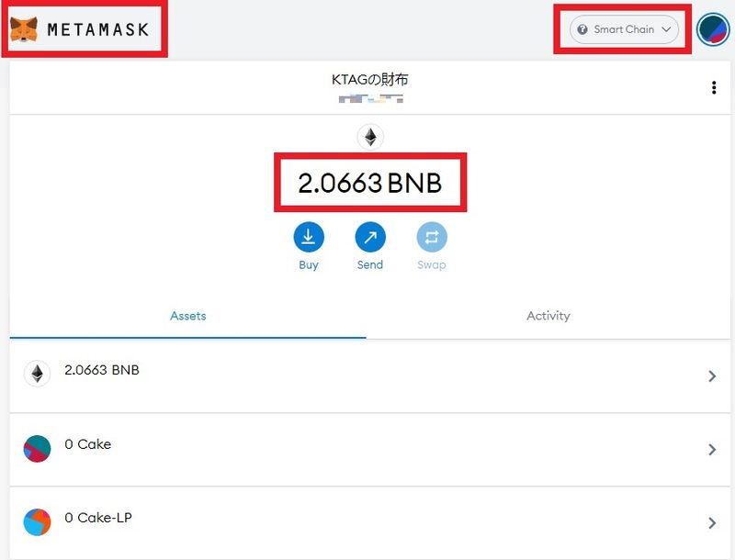Click the MetaMask fox logo

(x=24, y=30)
